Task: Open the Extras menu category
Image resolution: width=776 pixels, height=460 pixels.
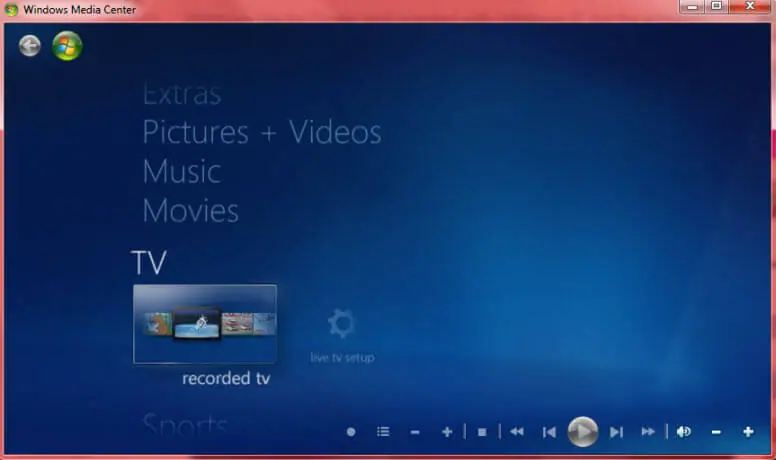Action: pos(182,94)
